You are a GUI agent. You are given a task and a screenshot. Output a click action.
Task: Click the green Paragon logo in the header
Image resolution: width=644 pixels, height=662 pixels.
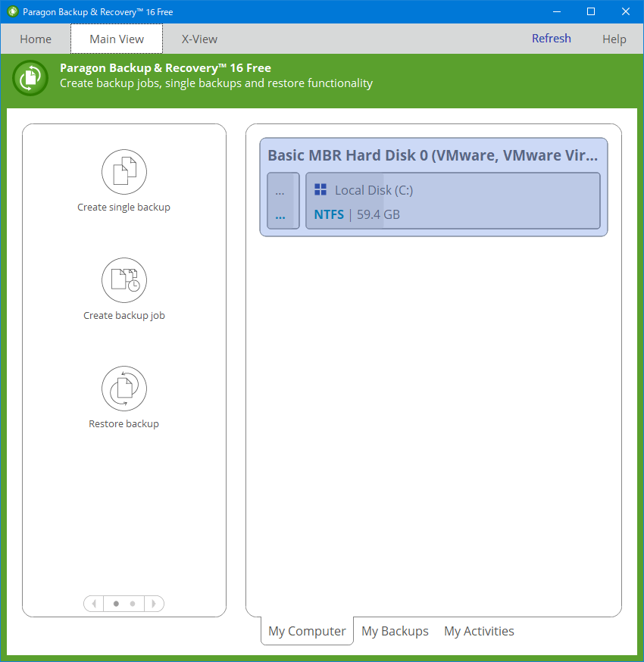pyautogui.click(x=30, y=78)
